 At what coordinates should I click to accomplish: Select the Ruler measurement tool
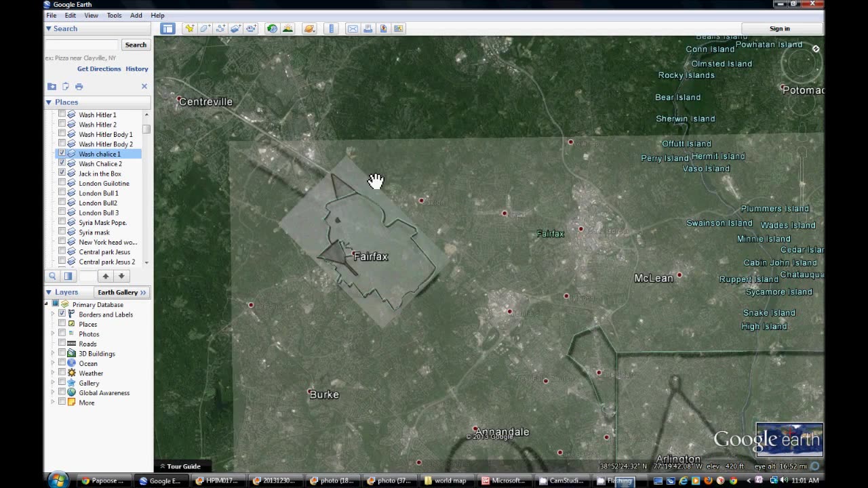[x=331, y=28]
